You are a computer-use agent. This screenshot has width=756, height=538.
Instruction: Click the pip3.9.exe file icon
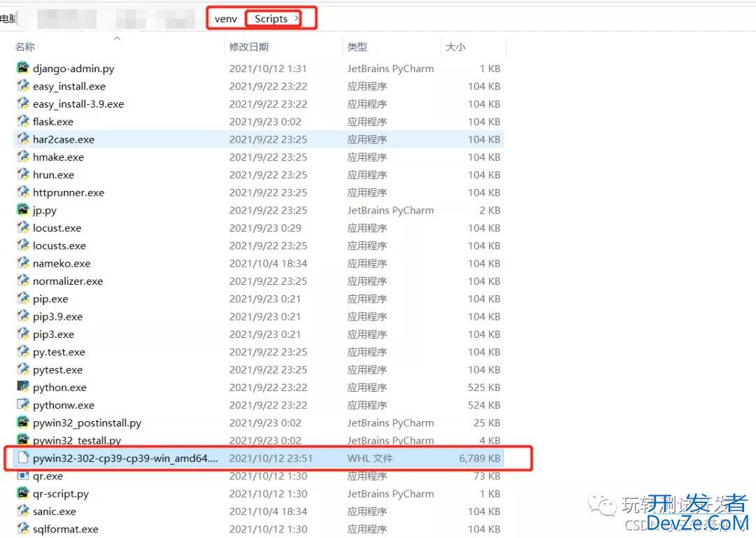(x=22, y=316)
